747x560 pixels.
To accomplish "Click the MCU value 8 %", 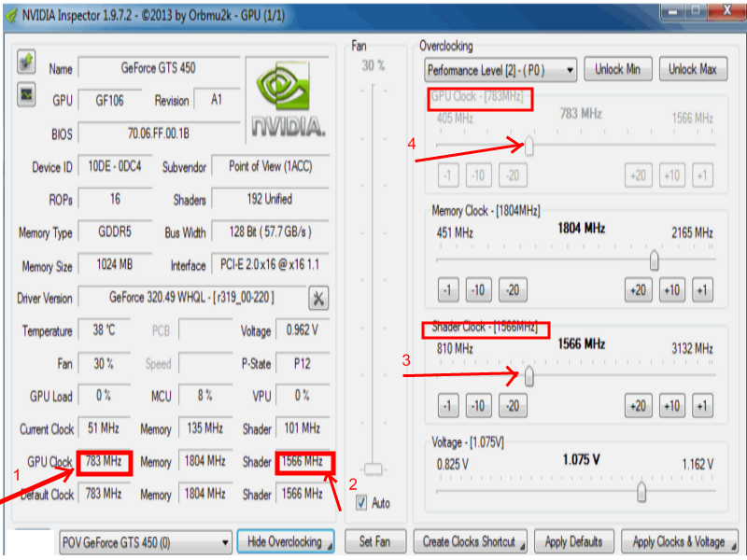I will [205, 396].
